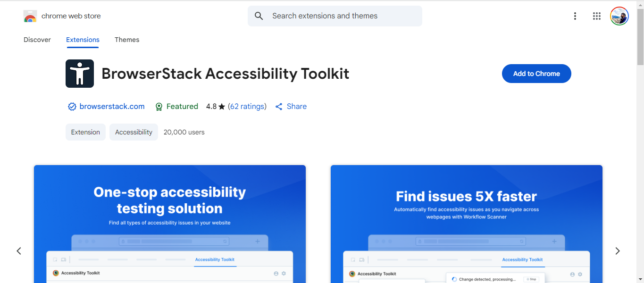The width and height of the screenshot is (644, 283).
Task: Click the Featured badge icon
Action: click(159, 107)
